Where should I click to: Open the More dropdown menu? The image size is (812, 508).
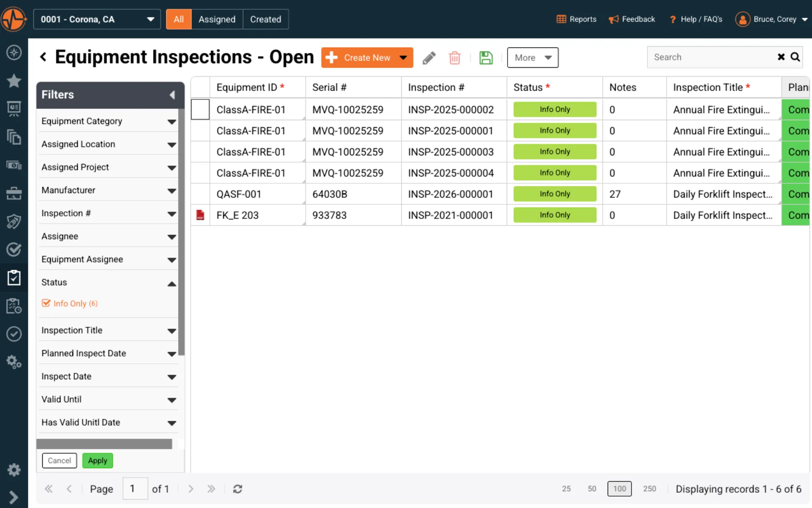click(532, 58)
